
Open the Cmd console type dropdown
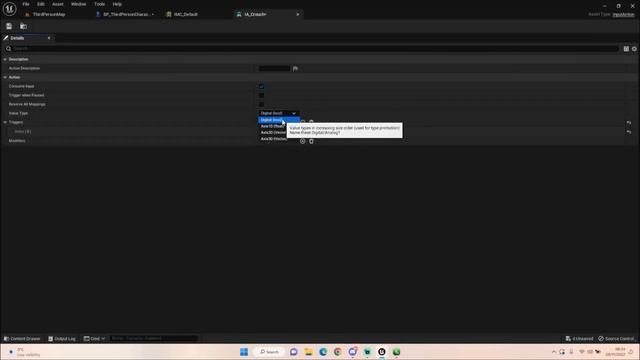click(94, 338)
